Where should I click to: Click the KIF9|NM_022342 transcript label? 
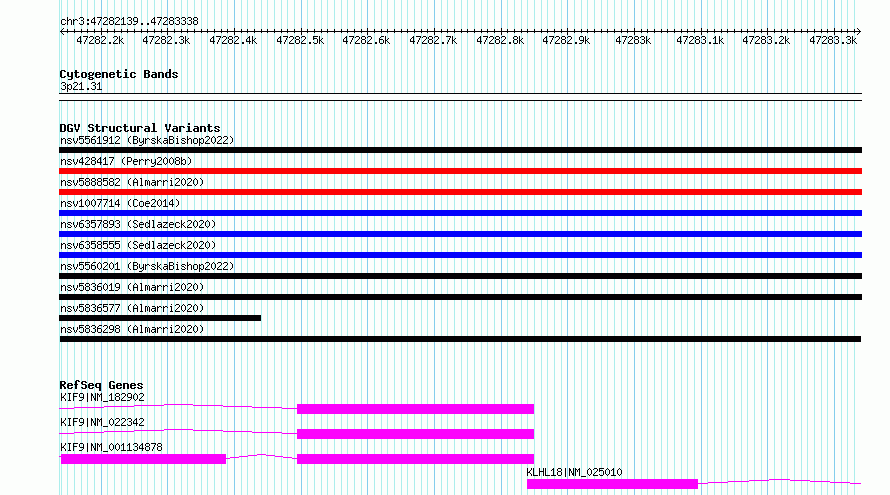click(x=102, y=423)
